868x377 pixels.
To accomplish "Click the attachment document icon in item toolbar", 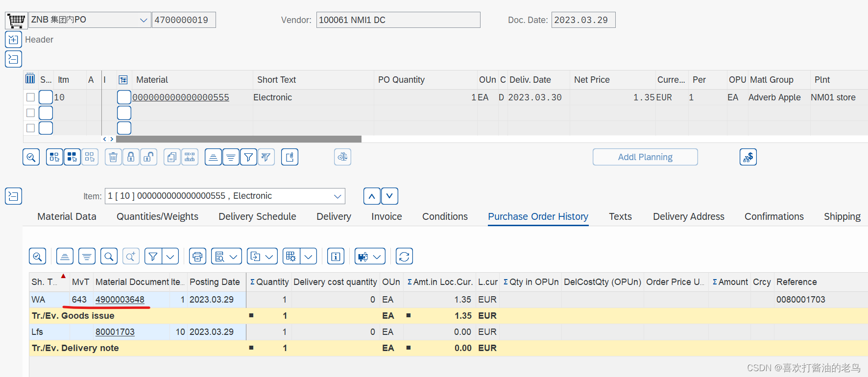I will pyautogui.click(x=289, y=157).
